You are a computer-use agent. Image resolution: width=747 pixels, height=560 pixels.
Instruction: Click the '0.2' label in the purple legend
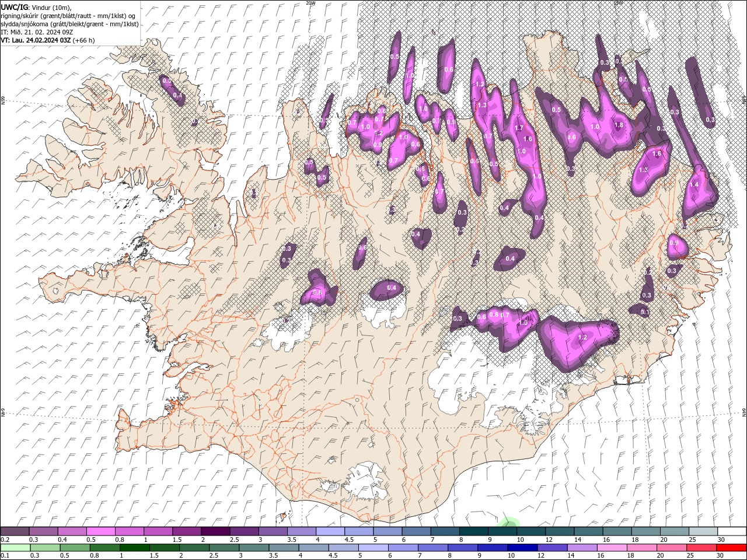pos(5,540)
